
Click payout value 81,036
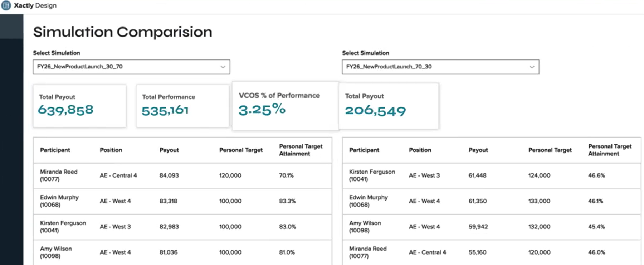169,252
